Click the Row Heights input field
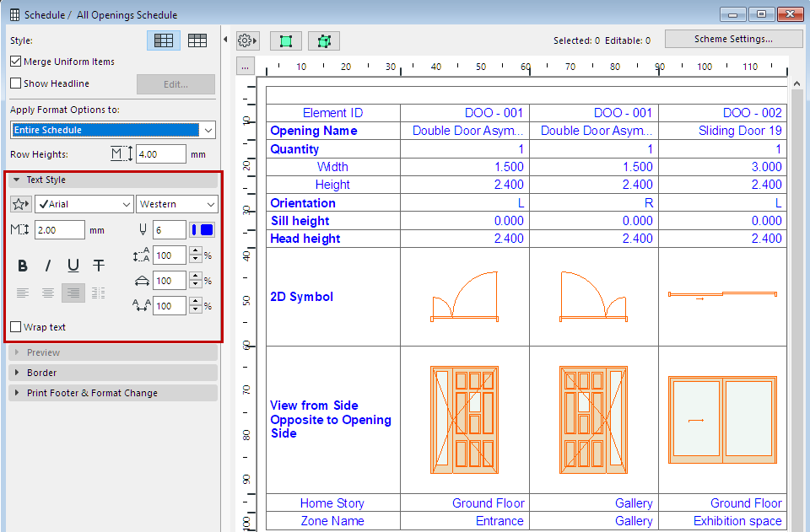This screenshot has width=810, height=532. pos(160,154)
